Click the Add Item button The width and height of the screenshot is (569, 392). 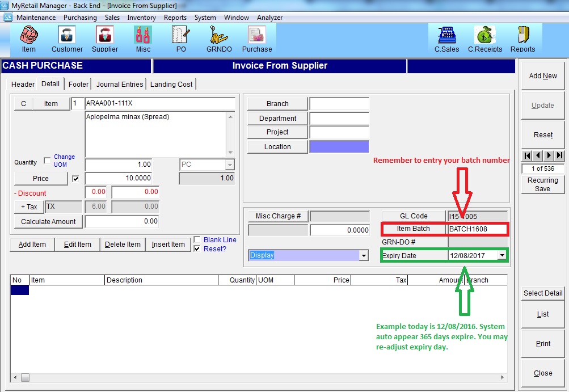32,245
